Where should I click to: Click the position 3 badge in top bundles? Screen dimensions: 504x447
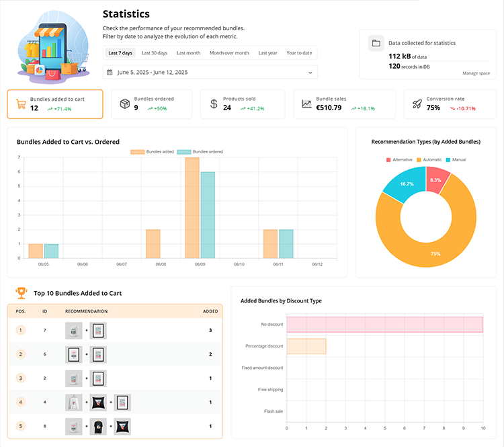pos(21,378)
